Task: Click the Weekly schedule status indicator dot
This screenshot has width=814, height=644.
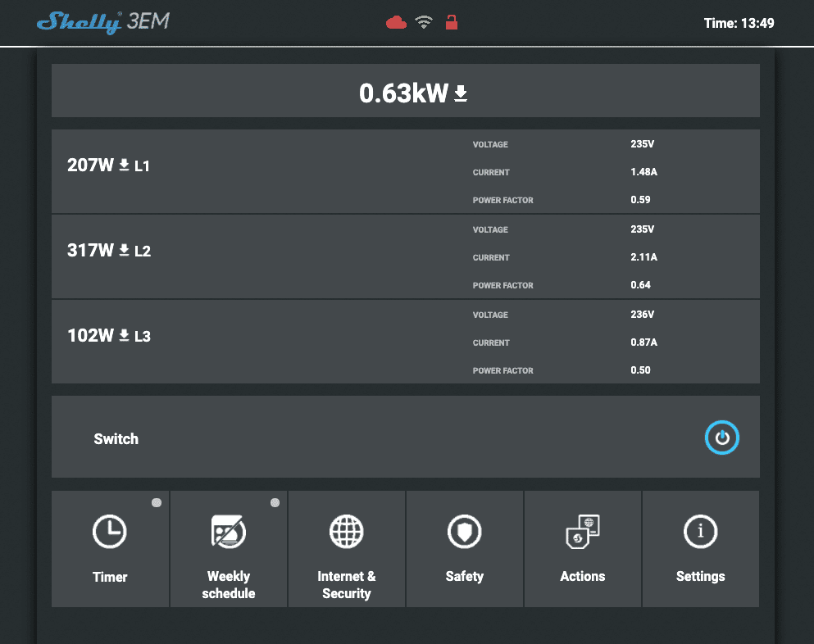Action: (x=275, y=502)
